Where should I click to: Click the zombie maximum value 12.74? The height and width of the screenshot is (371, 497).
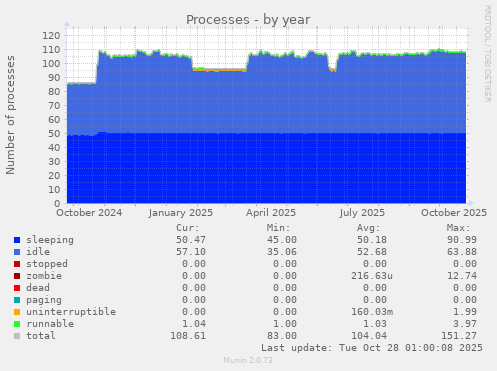462,276
